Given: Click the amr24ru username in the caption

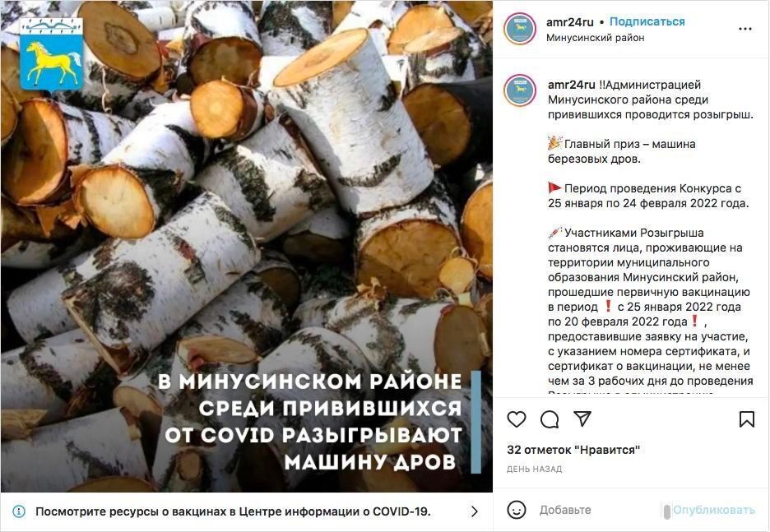Looking at the screenshot, I should (572, 85).
